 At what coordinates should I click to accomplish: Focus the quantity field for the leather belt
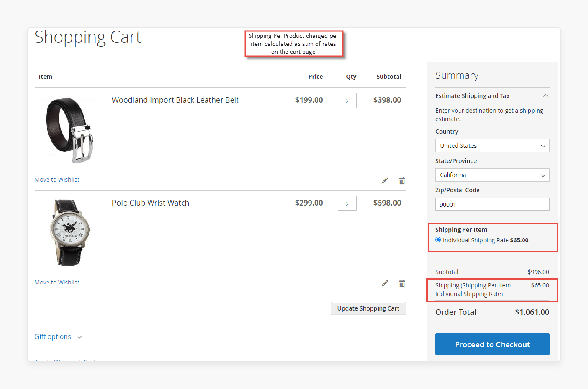pos(347,101)
